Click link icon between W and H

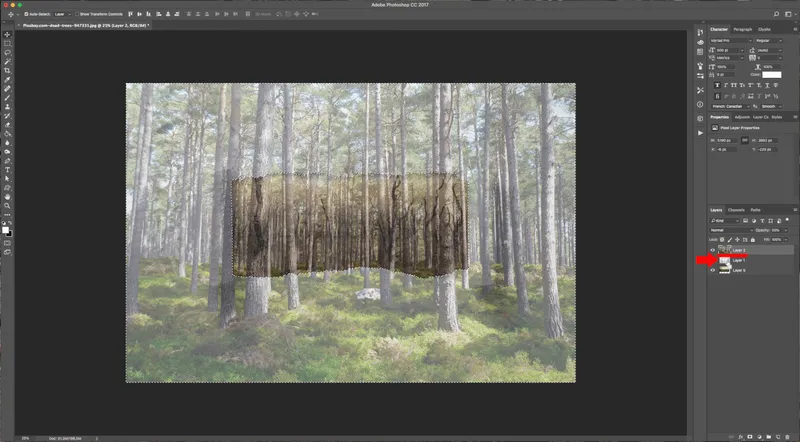click(744, 140)
